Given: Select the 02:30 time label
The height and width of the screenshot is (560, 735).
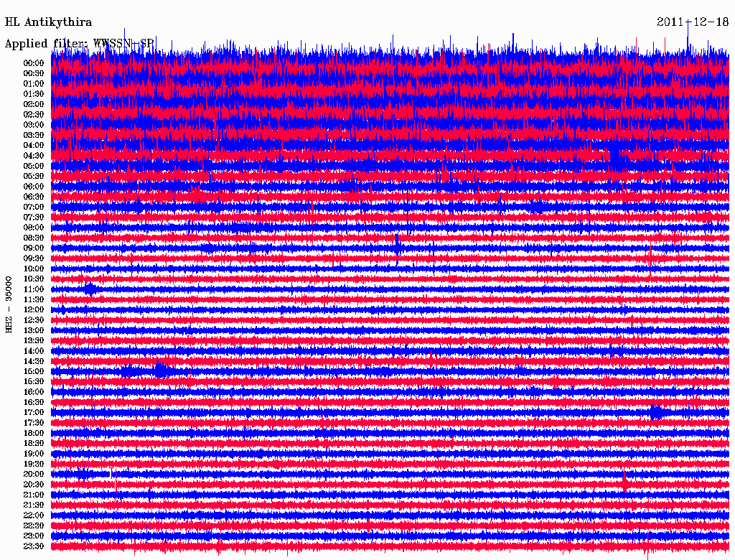Looking at the screenshot, I should click(x=34, y=115).
